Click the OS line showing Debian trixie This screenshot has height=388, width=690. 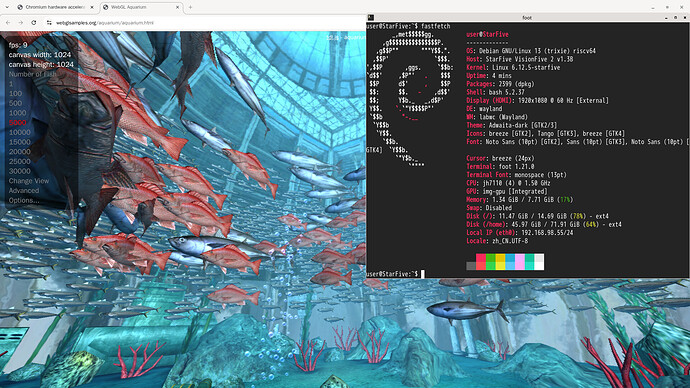click(531, 51)
